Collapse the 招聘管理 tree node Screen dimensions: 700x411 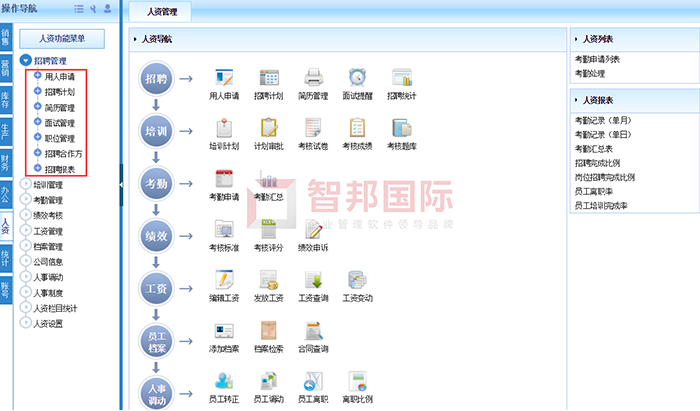coord(26,60)
